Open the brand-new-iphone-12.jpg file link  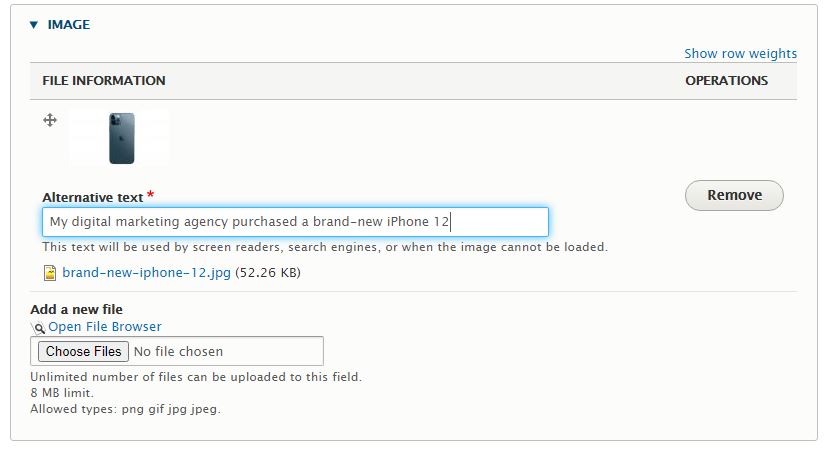click(147, 273)
